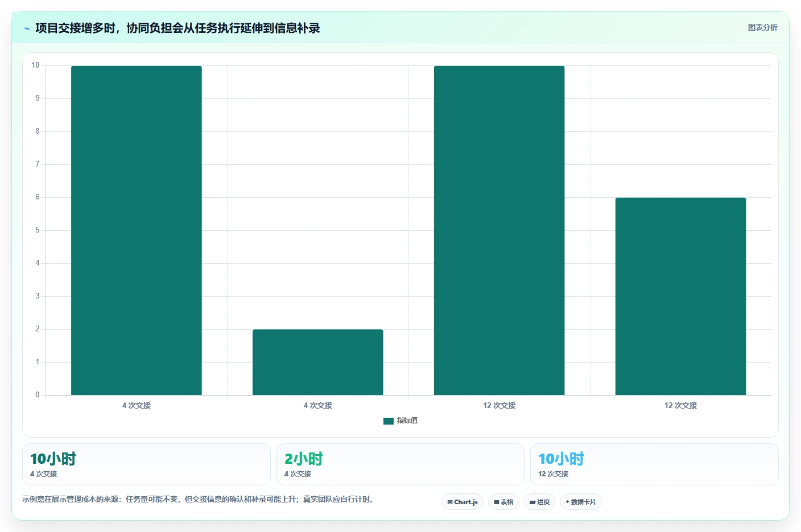This screenshot has height=532, width=801.
Task: Click the footnote text starting with 示例意在展示
Action: 198,500
